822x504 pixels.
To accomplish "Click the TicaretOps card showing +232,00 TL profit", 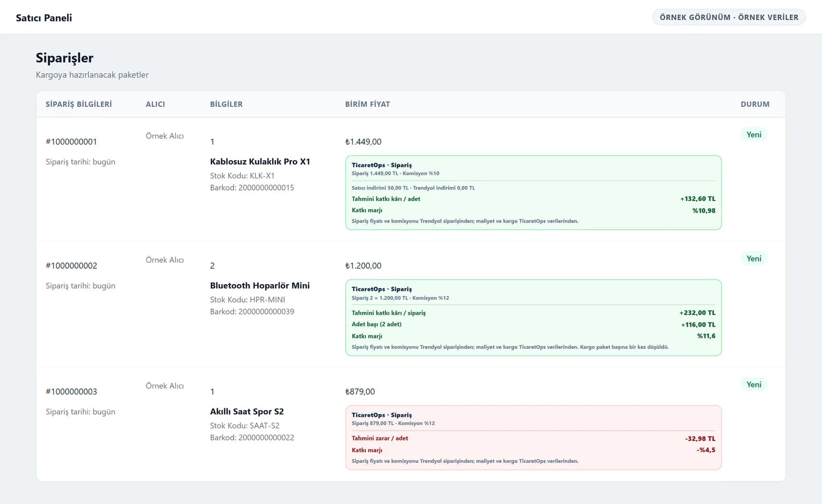I will 533,318.
